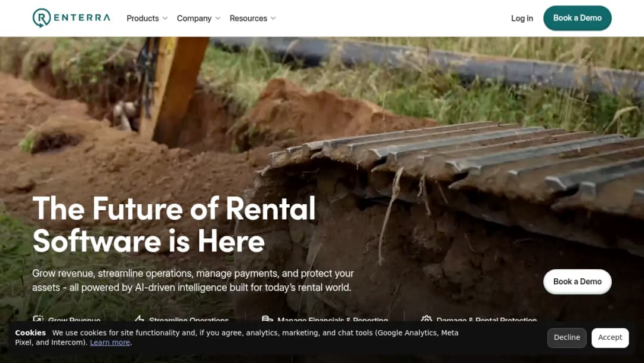The width and height of the screenshot is (644, 363).
Task: Click the green Book a Demo button
Action: click(x=577, y=18)
